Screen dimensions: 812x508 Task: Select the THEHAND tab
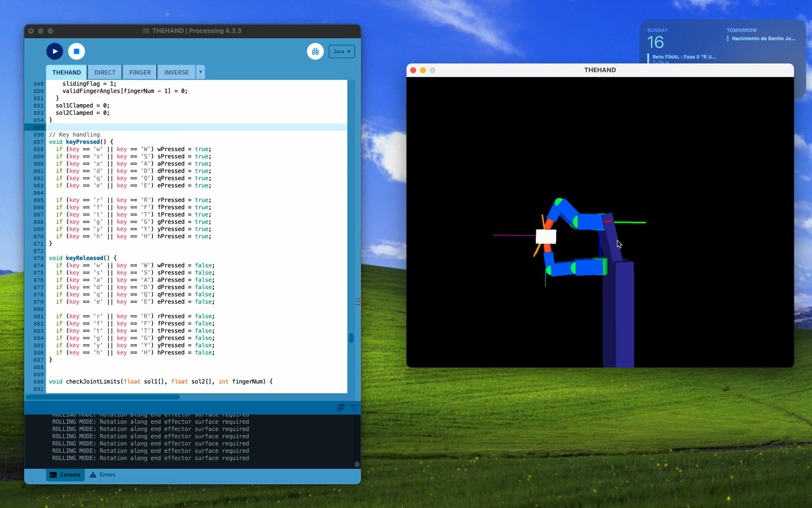66,73
